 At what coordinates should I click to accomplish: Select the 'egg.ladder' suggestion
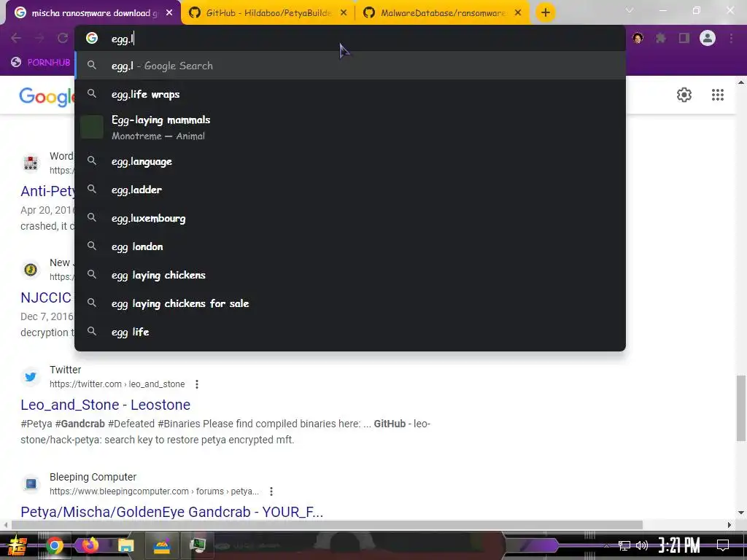coord(349,190)
